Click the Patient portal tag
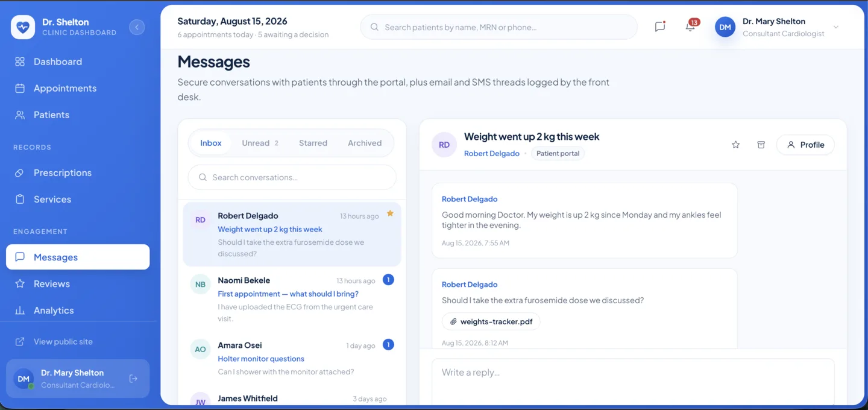Image resolution: width=868 pixels, height=410 pixels. point(558,154)
